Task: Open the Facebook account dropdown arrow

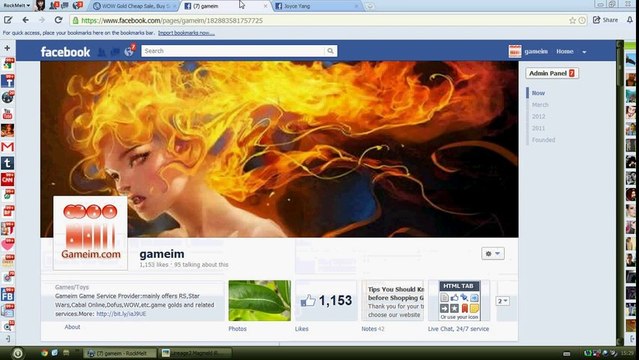Action: click(584, 52)
